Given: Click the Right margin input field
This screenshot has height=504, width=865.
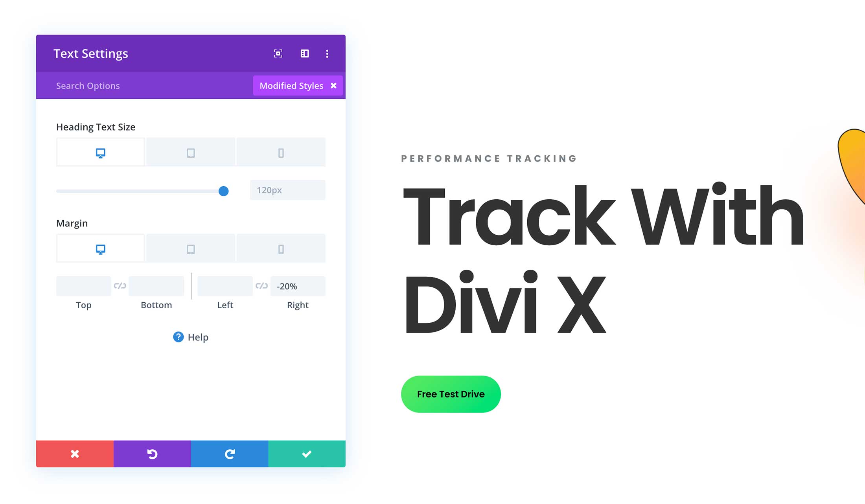Looking at the screenshot, I should [298, 286].
